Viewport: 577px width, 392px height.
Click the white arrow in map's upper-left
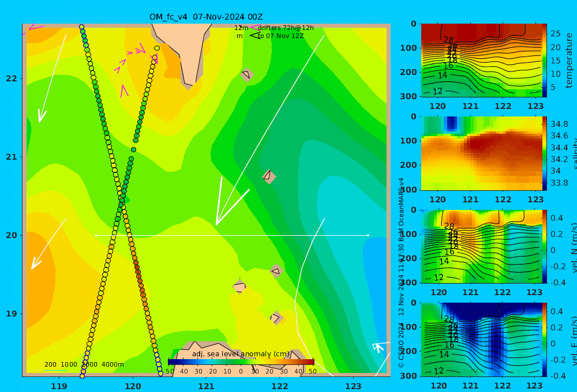tap(51, 79)
